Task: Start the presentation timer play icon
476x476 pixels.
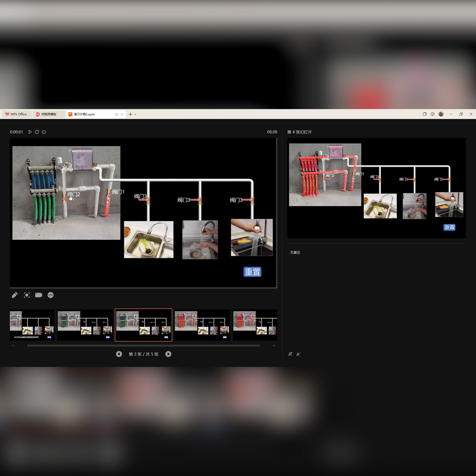Action: tap(30, 132)
